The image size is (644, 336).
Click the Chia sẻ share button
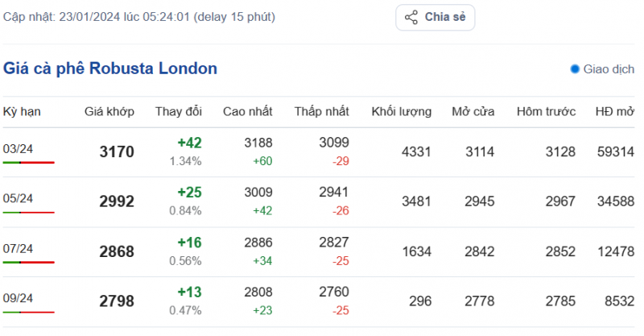coord(436,17)
